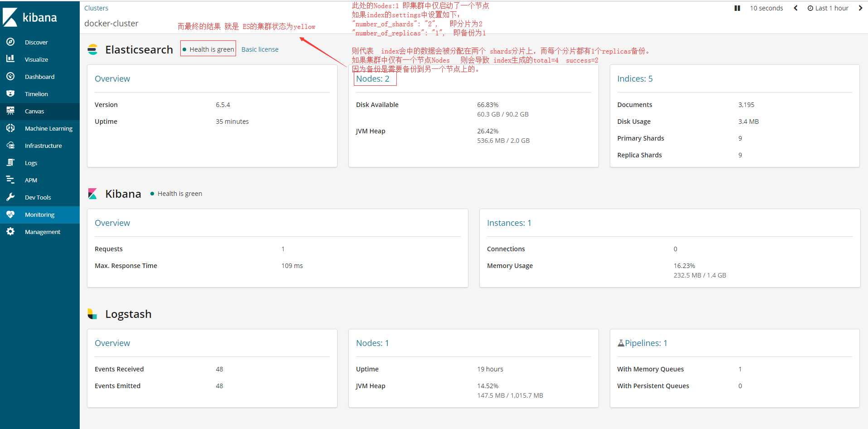
Task: Click docker-cluster cluster name
Action: coord(111,24)
